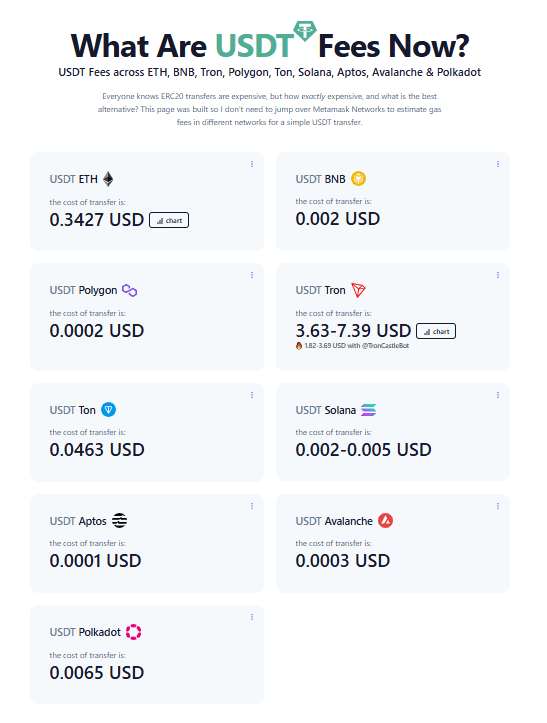Open the kebab menu on USDT Tron card
Viewport: 547px width, 723px height.
pyautogui.click(x=498, y=275)
